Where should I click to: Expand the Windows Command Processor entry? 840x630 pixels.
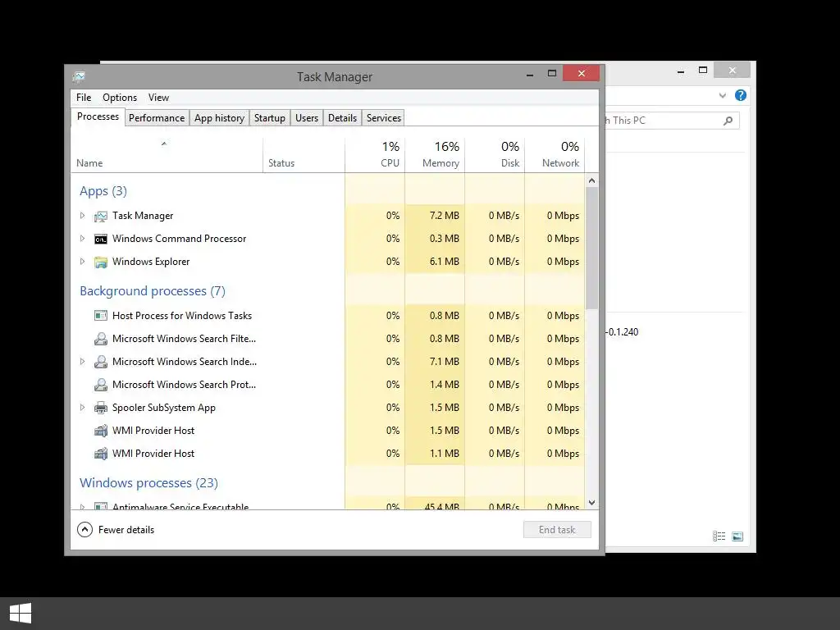point(82,239)
